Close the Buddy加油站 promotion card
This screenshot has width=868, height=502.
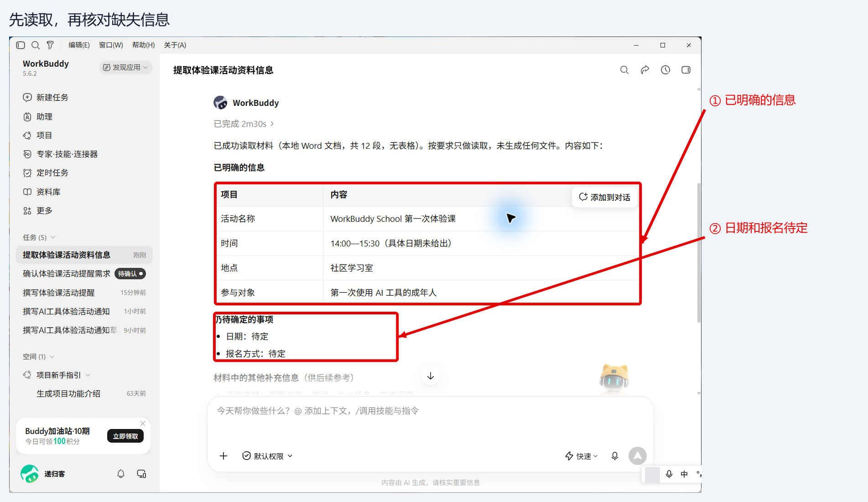[x=143, y=424]
